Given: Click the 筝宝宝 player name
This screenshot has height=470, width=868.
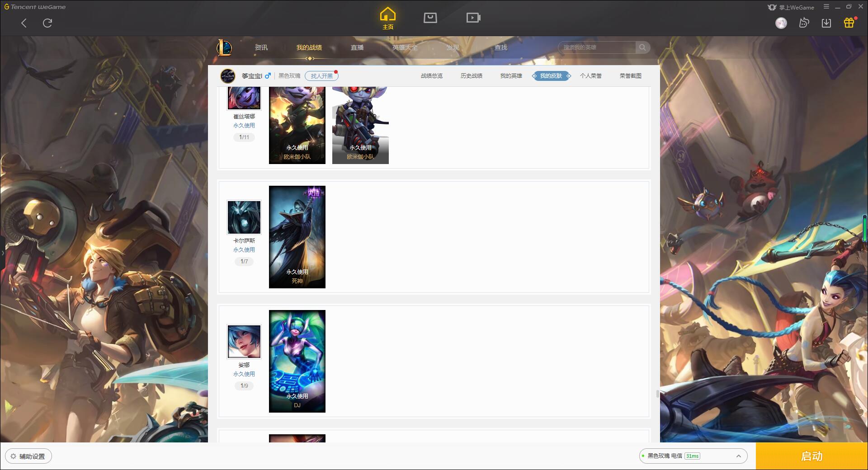Looking at the screenshot, I should pos(252,76).
